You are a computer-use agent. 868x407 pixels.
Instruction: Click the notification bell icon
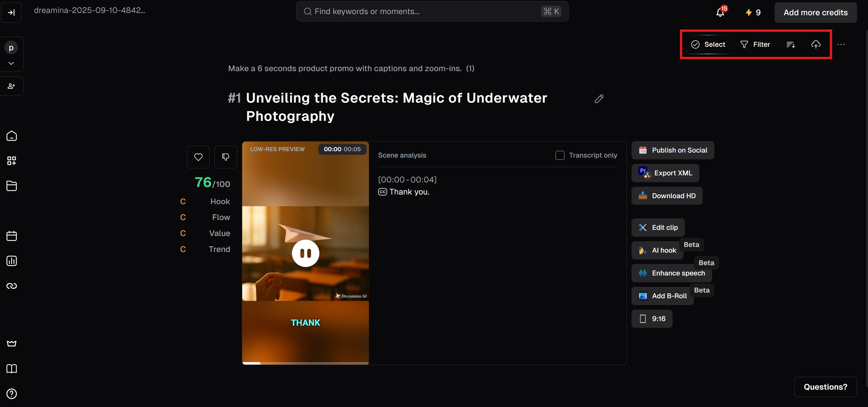click(x=720, y=13)
